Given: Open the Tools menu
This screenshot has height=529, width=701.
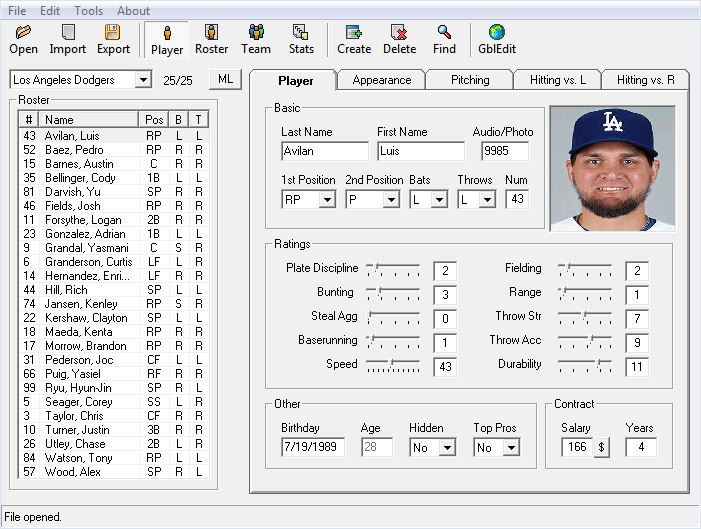Looking at the screenshot, I should tap(88, 11).
